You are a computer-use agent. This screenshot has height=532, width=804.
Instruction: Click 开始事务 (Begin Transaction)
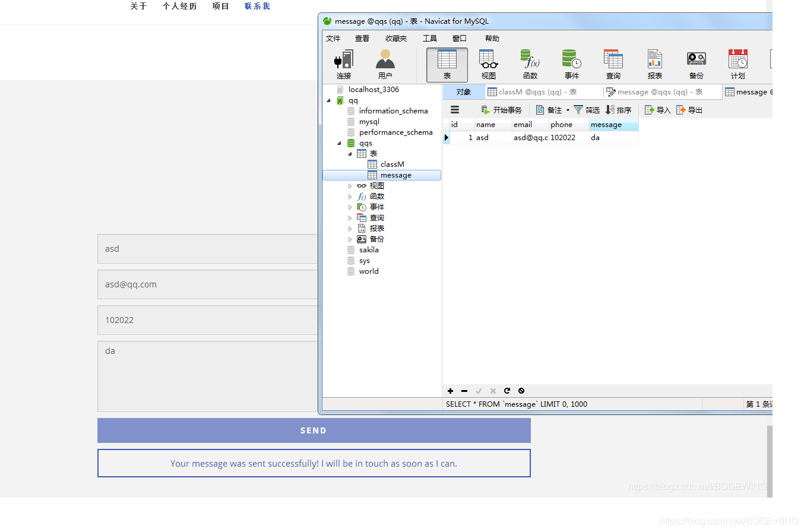point(501,110)
